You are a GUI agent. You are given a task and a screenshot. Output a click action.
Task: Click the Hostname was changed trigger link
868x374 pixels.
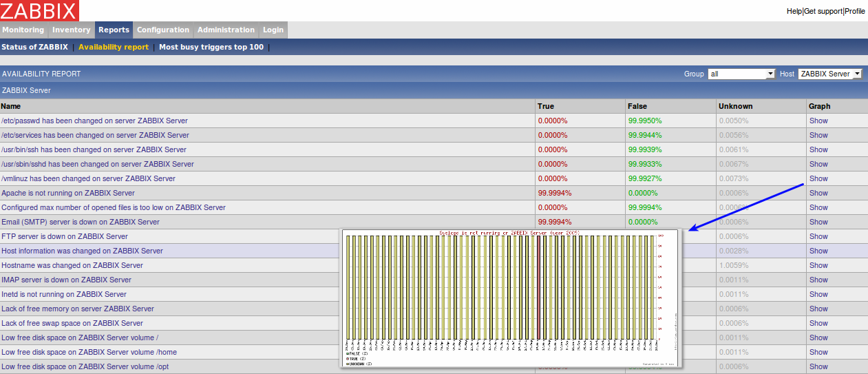(x=72, y=265)
